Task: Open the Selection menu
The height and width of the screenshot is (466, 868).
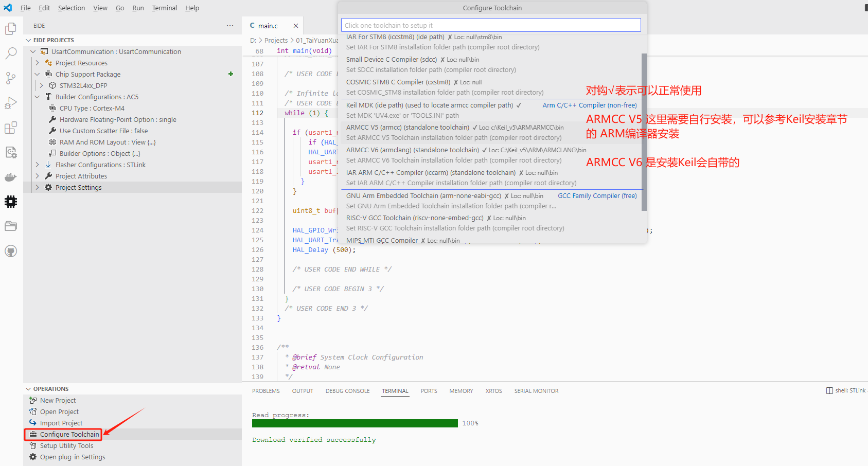Action: click(72, 8)
